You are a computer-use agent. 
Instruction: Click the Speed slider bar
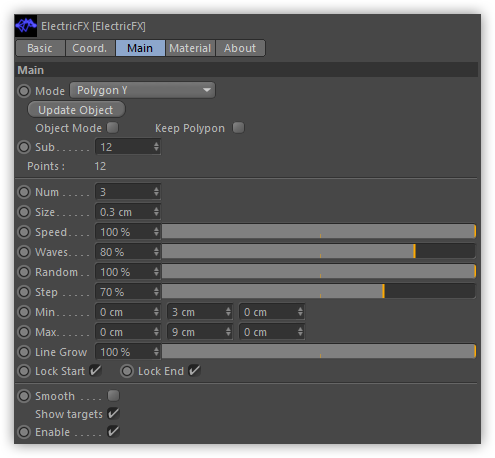point(319,231)
